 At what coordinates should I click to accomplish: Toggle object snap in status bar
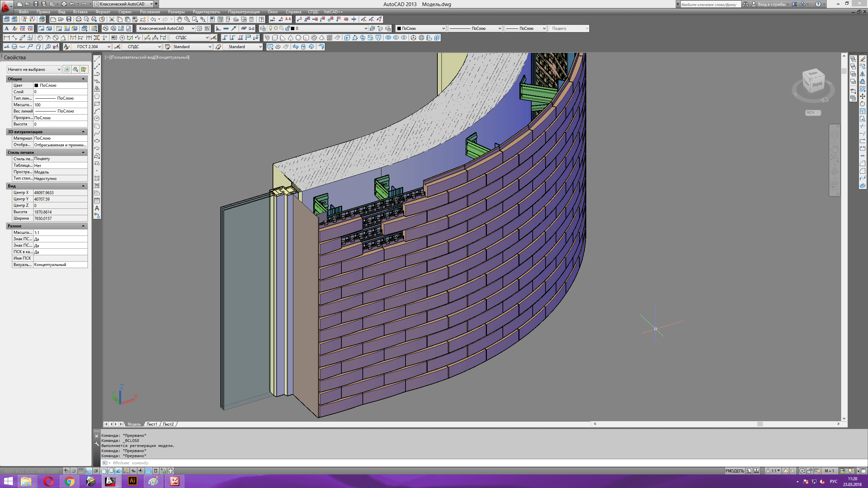point(103,471)
